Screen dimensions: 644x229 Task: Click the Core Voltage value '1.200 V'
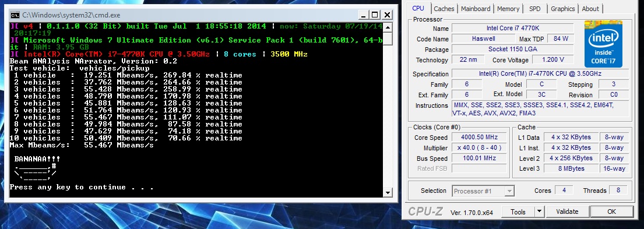pos(553,59)
